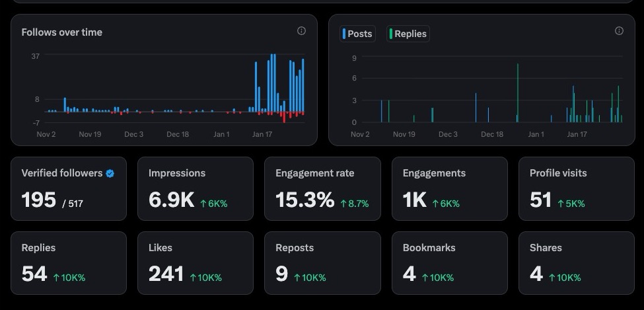Screen dimensions: 644x310
Task: Click the Follows over time heading
Action: (62, 32)
